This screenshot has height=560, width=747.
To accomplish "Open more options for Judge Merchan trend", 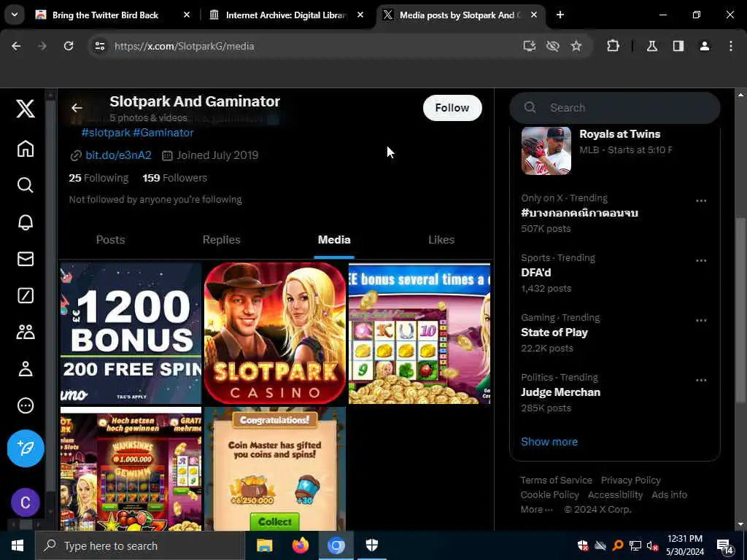I will point(701,380).
